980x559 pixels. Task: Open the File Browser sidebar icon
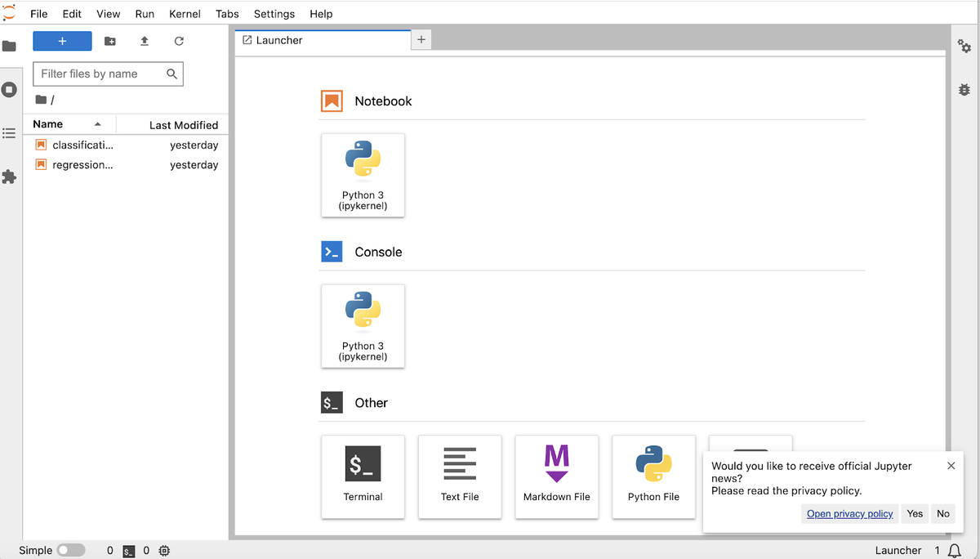[x=9, y=47]
